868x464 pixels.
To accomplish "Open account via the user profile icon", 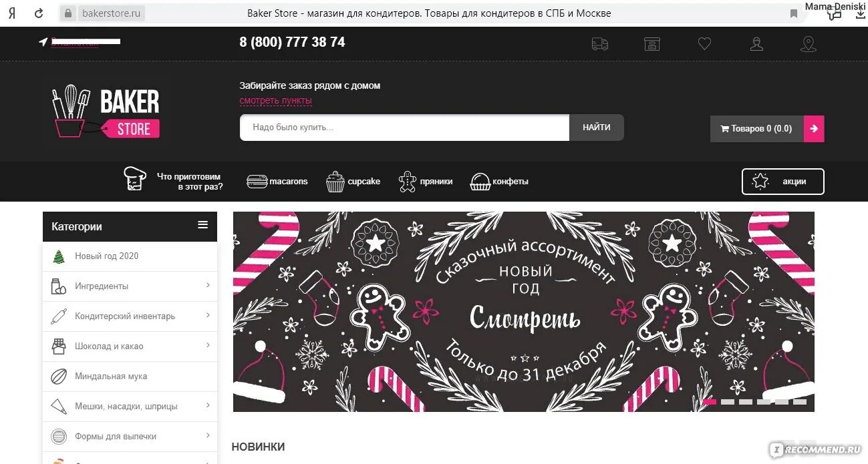I will (x=756, y=44).
